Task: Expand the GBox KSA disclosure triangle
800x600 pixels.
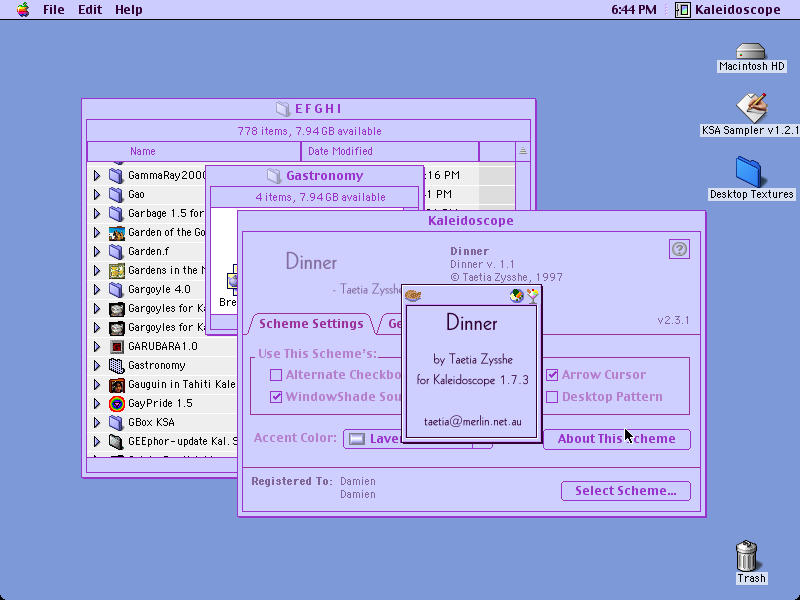Action: [x=96, y=422]
